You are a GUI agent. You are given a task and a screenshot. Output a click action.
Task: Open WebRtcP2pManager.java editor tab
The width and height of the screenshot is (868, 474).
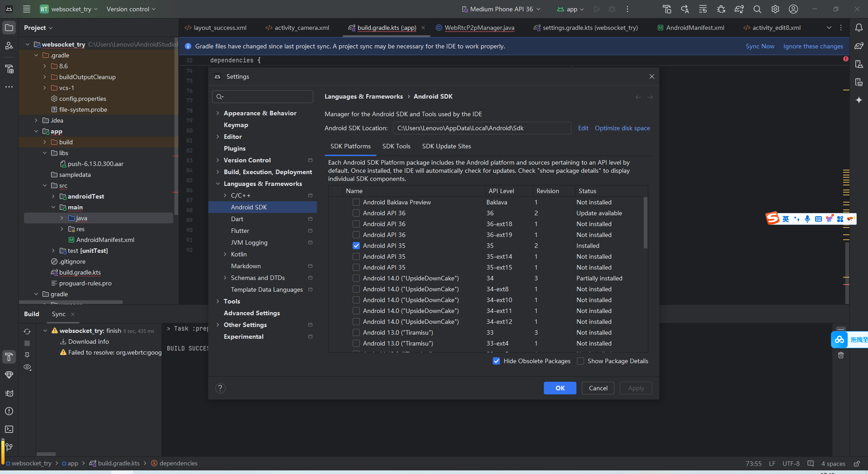pos(475,28)
